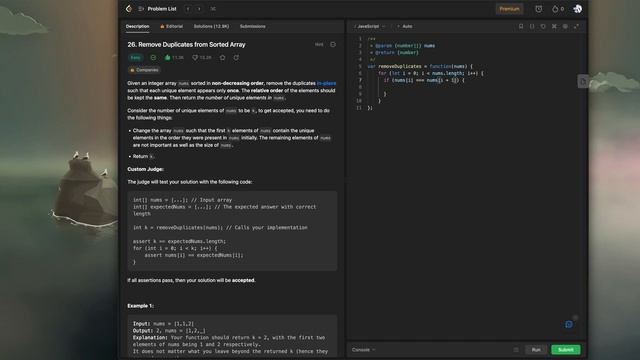Go to the next problem arrow
The image size is (640, 360).
[199, 9]
